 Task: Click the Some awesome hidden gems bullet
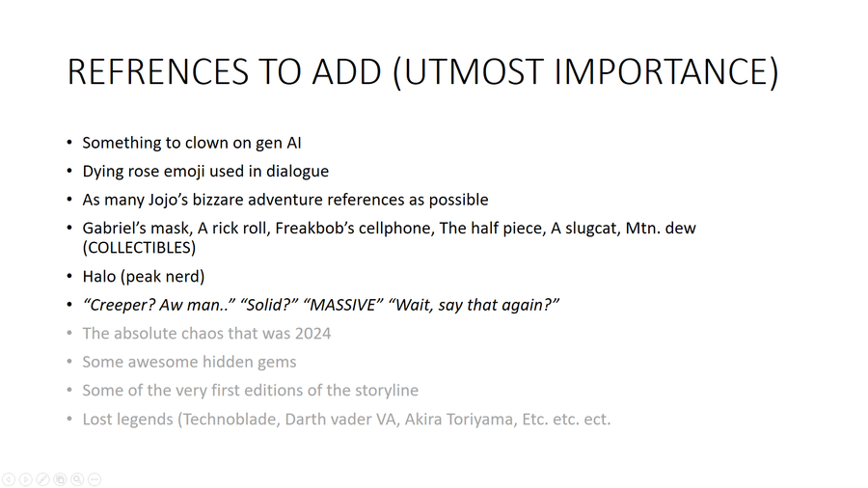(189, 362)
